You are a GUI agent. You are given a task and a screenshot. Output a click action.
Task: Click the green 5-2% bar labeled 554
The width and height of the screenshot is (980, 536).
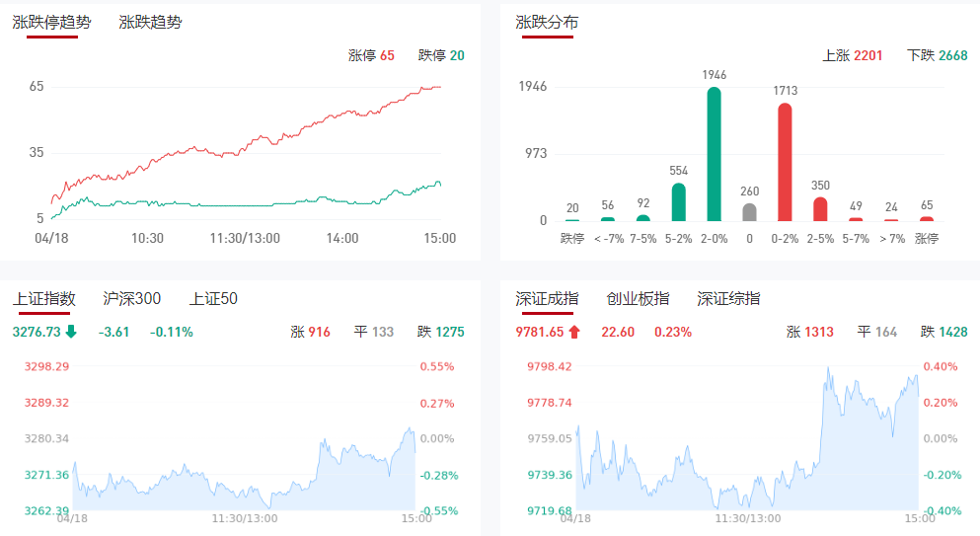click(679, 201)
